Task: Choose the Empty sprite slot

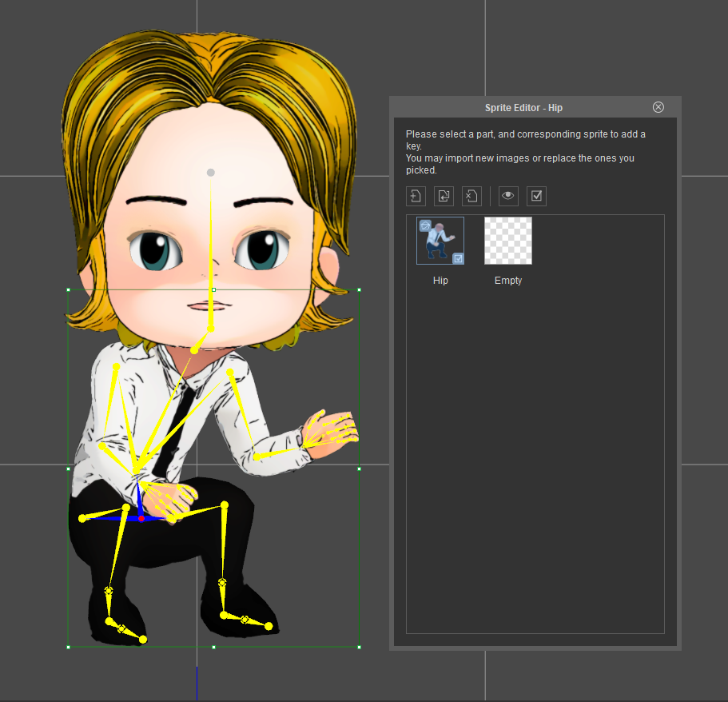Action: (507, 241)
